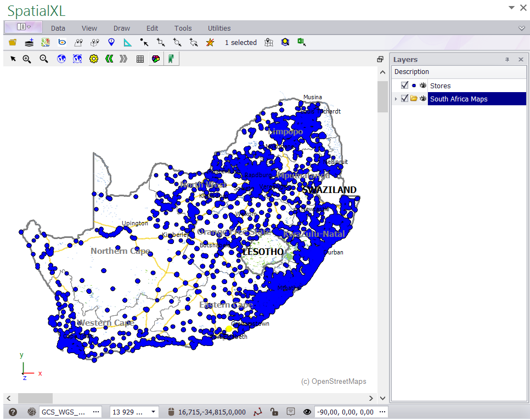Click the grid view toolbar icon
The width and height of the screenshot is (530, 420).
tap(140, 59)
